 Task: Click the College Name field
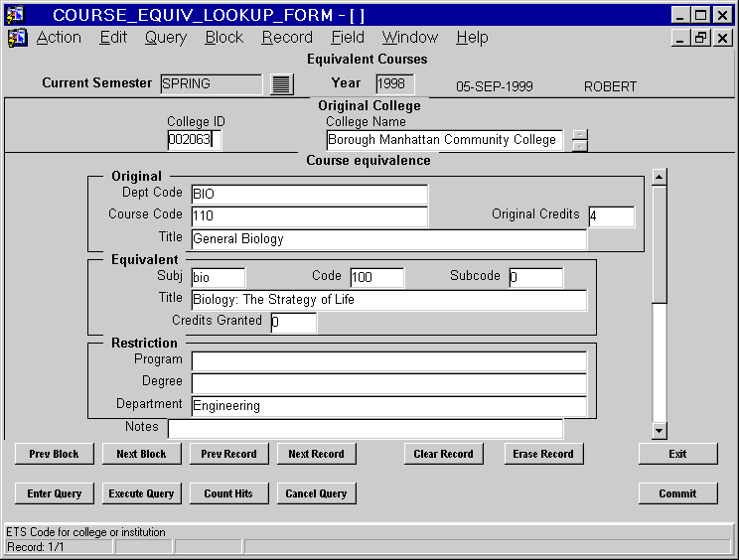pyautogui.click(x=444, y=140)
